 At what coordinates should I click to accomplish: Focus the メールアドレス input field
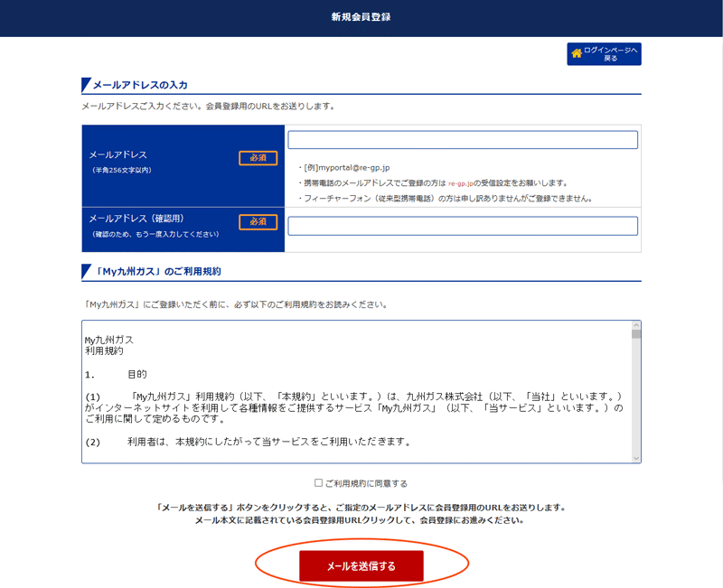463,140
